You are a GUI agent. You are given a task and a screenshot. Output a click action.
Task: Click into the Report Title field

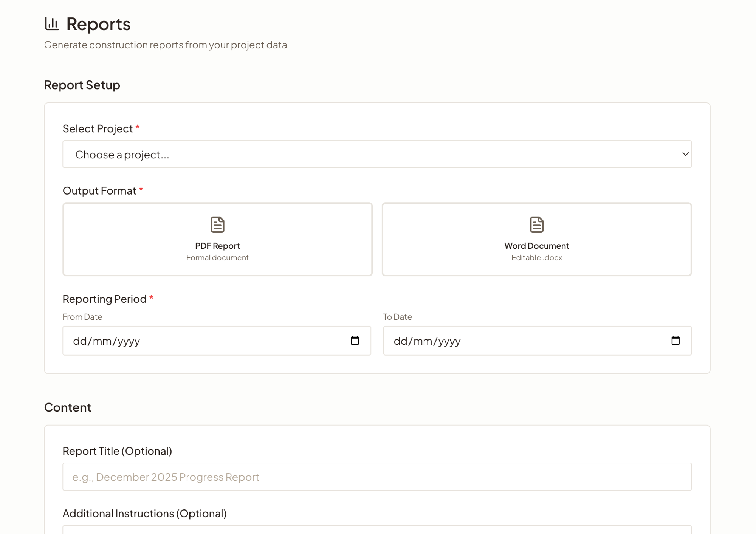click(x=377, y=477)
